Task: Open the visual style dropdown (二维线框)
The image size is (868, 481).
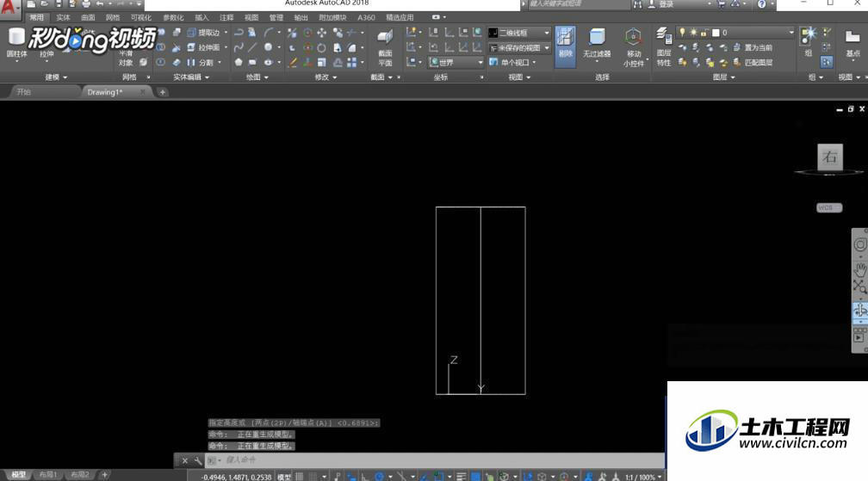Action: pos(518,33)
